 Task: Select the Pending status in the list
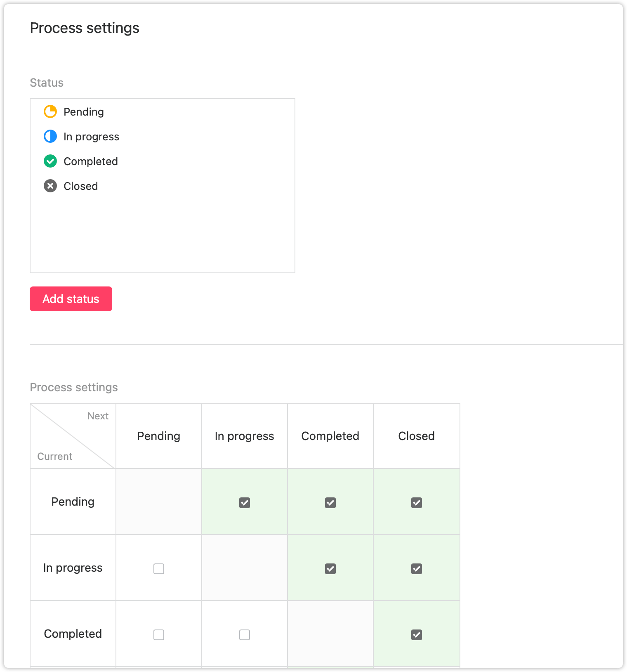[x=163, y=112]
